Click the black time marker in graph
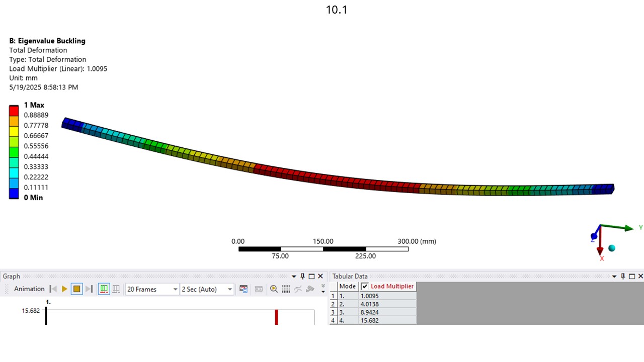The height and width of the screenshot is (362, 644). coord(46,315)
